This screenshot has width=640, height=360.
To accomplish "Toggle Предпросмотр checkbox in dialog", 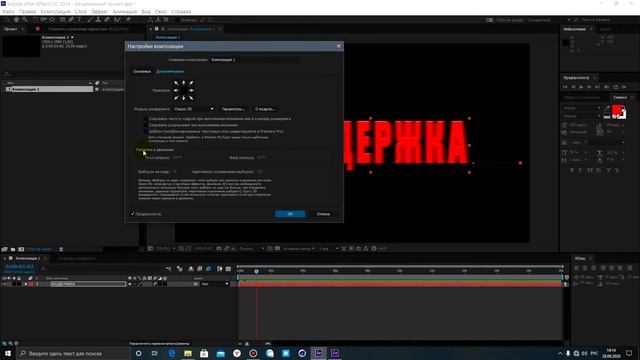I will [x=133, y=213].
